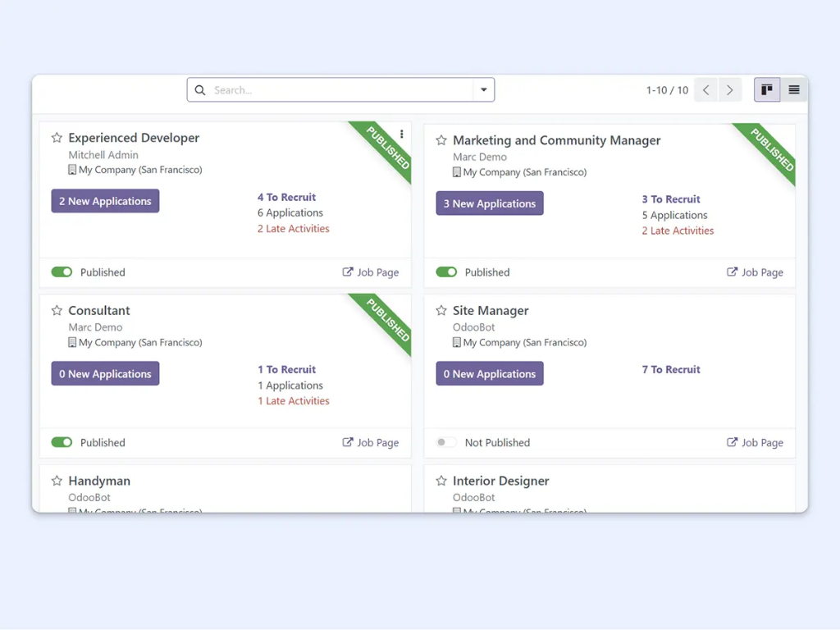Viewport: 840px width, 630px height.
Task: Toggle Published switch on Consultant card
Action: tap(62, 442)
